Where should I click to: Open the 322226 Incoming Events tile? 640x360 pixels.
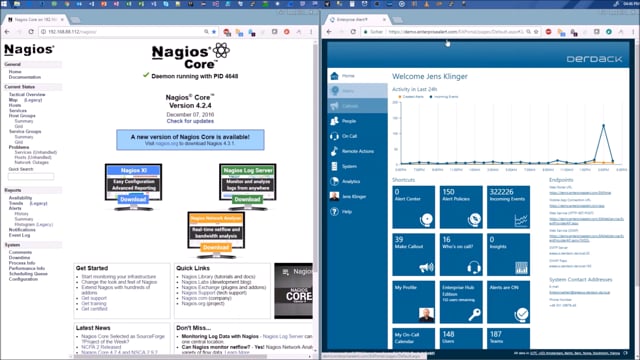coord(508,207)
